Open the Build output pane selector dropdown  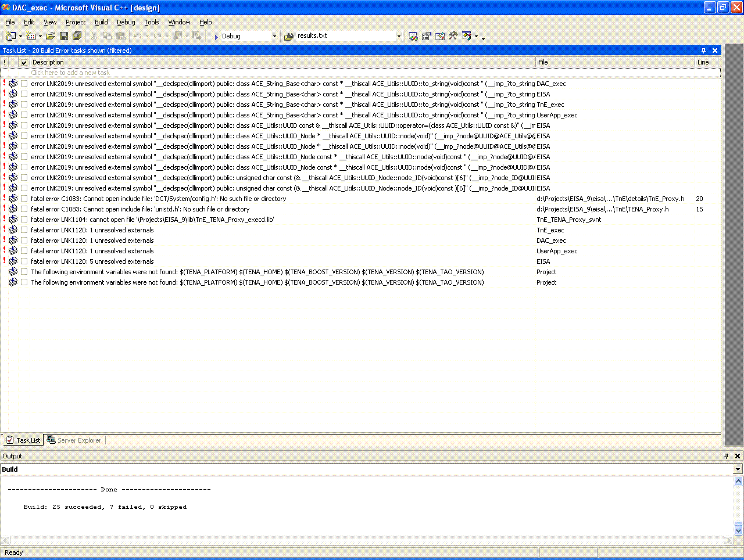[738, 469]
